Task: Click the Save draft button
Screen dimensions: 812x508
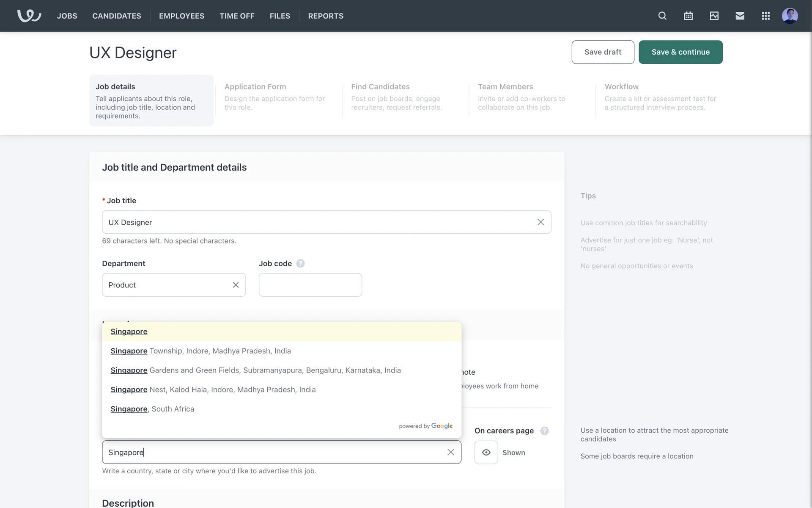Action: pos(603,52)
